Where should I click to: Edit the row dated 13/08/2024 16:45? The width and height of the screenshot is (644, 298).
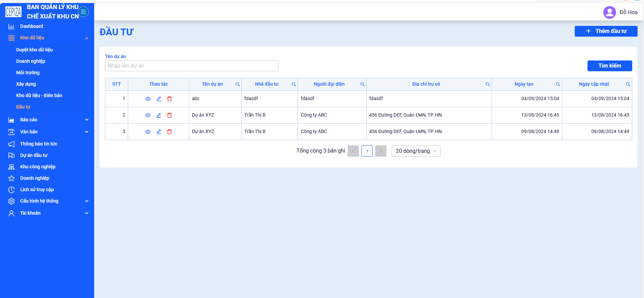pyautogui.click(x=159, y=115)
